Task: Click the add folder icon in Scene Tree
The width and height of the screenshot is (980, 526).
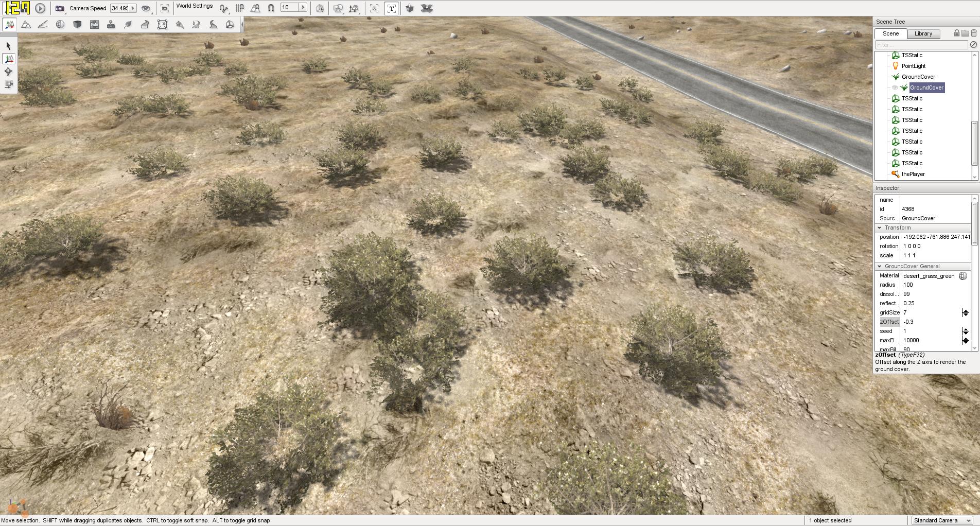Action: 965,33
